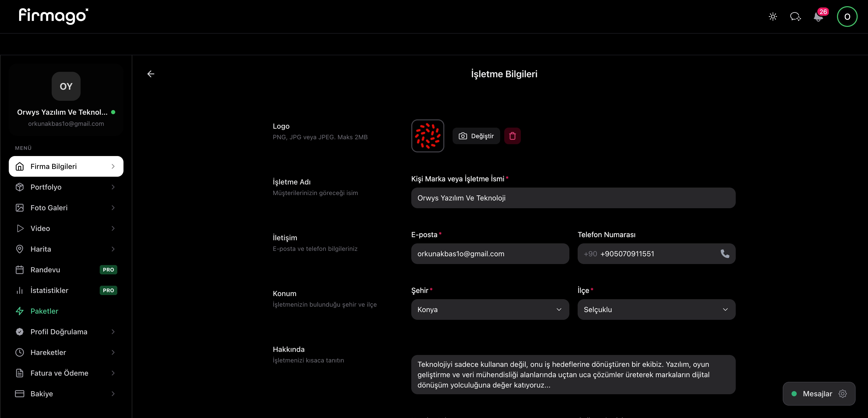Click the phone icon in number field
The width and height of the screenshot is (868, 418).
pos(725,253)
